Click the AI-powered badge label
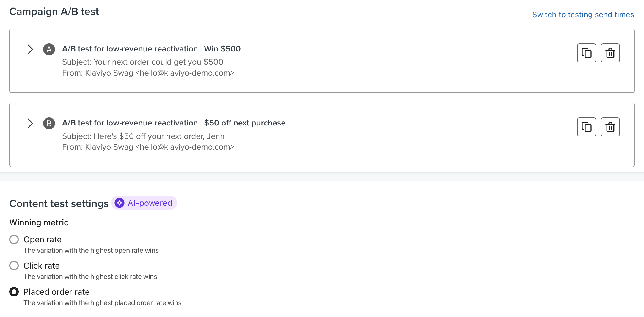Image resolution: width=644 pixels, height=317 pixels. [150, 203]
